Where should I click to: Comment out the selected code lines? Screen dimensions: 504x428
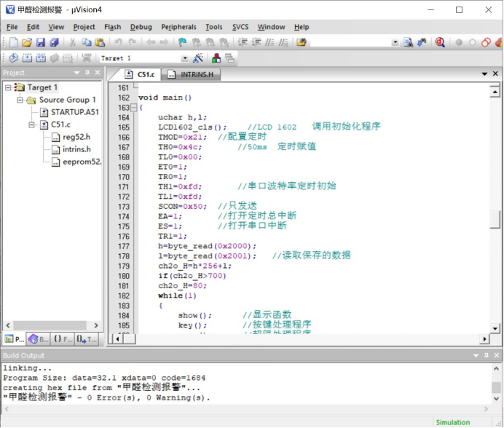tap(269, 42)
